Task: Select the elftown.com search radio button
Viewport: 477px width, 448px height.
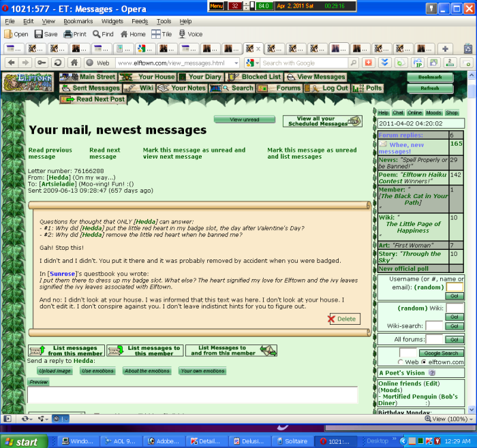Action: coord(423,362)
